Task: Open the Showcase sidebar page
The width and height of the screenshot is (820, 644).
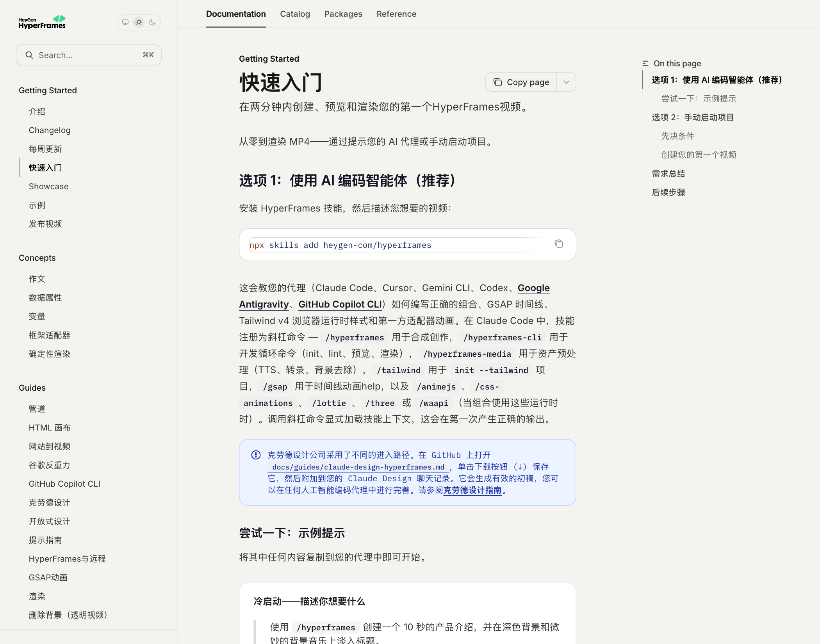Action: point(48,187)
